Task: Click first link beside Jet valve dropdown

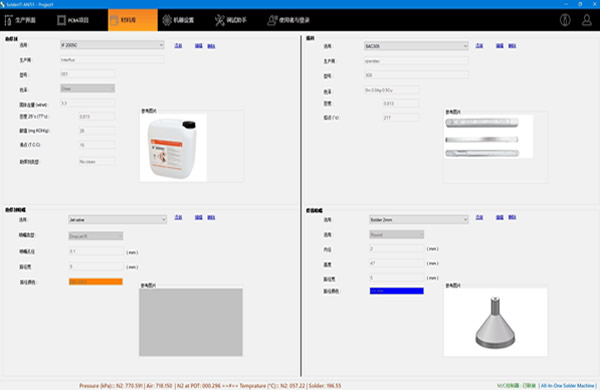Action: pos(178,217)
